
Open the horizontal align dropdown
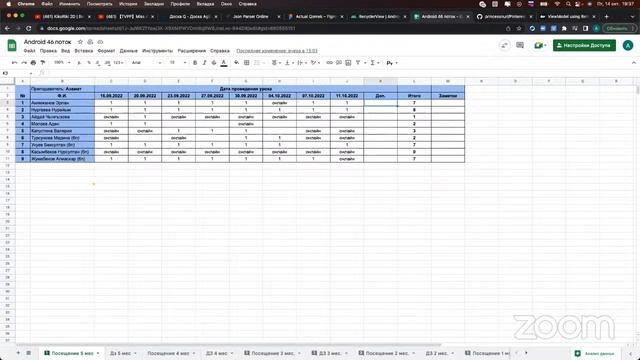pos(276,63)
